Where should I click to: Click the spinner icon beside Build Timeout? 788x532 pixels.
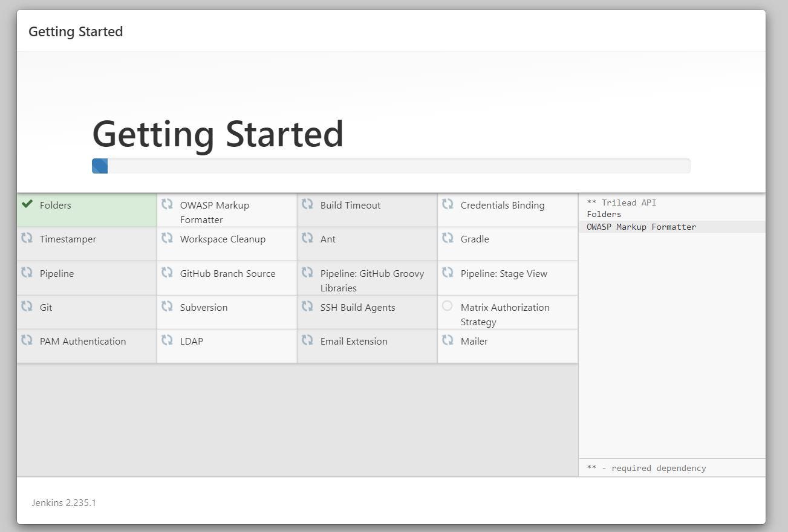click(307, 204)
